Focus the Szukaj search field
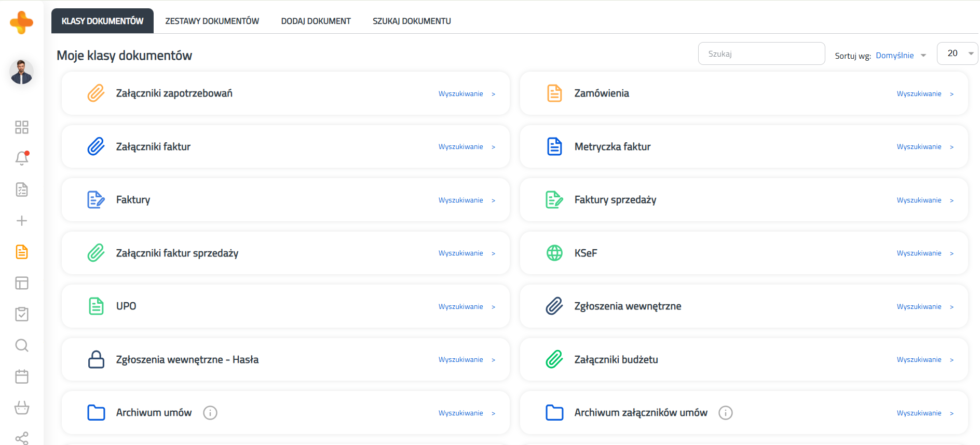The height and width of the screenshot is (445, 980). click(x=761, y=54)
